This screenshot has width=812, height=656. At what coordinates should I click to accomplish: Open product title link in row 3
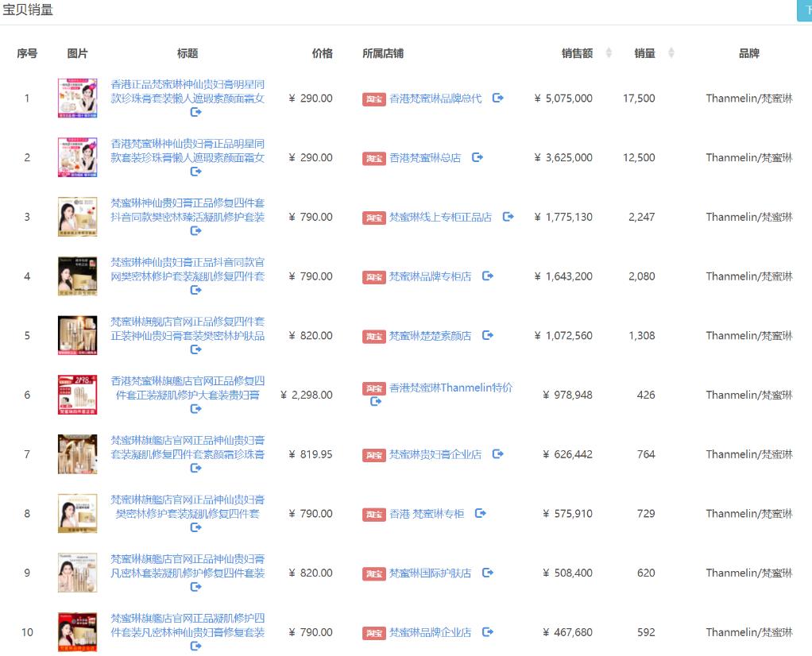188,210
